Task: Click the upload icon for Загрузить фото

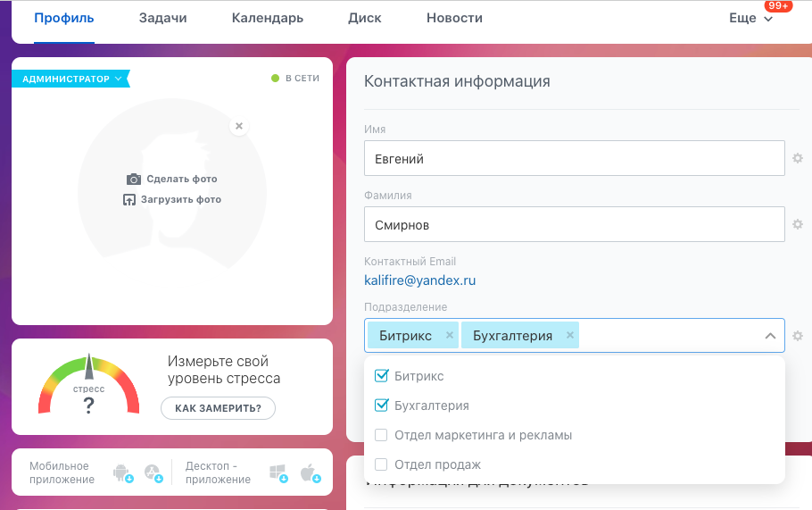Action: coord(129,199)
